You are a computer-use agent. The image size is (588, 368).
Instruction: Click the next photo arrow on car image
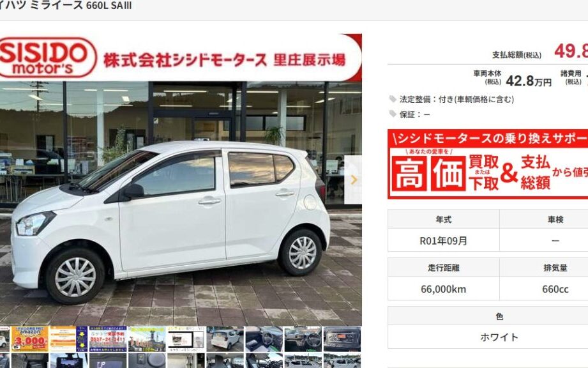pos(353,180)
